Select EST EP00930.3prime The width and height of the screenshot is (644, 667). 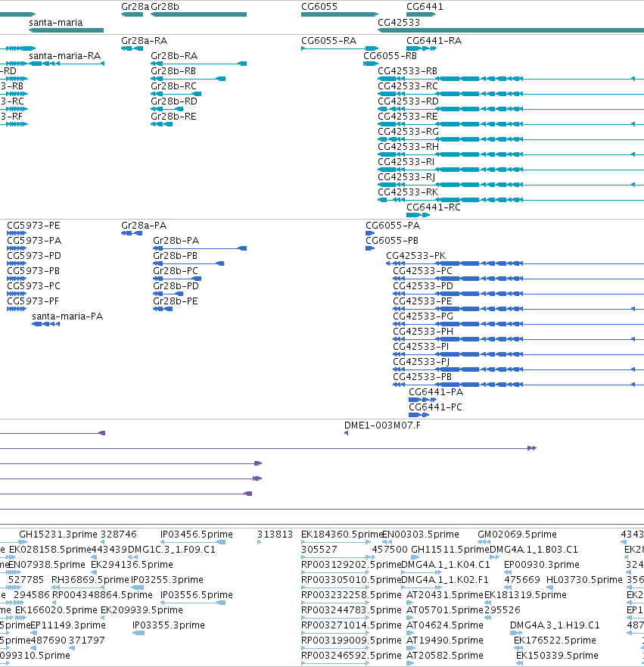[542, 565]
